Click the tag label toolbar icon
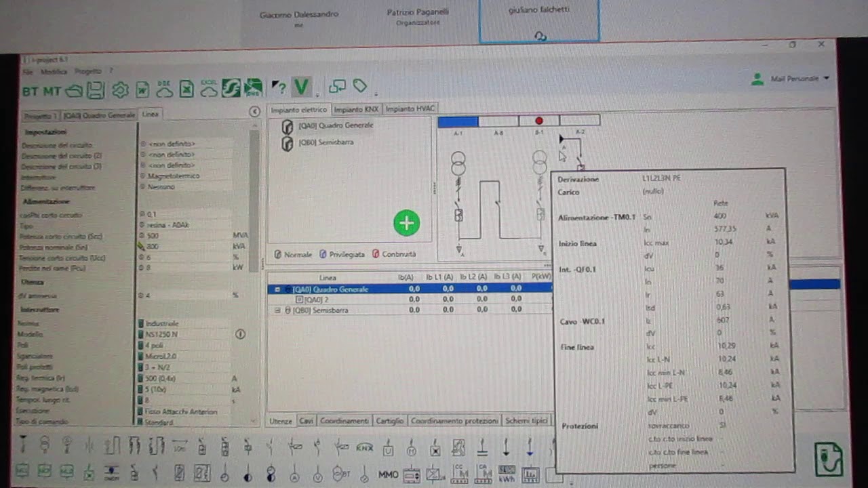 359,86
